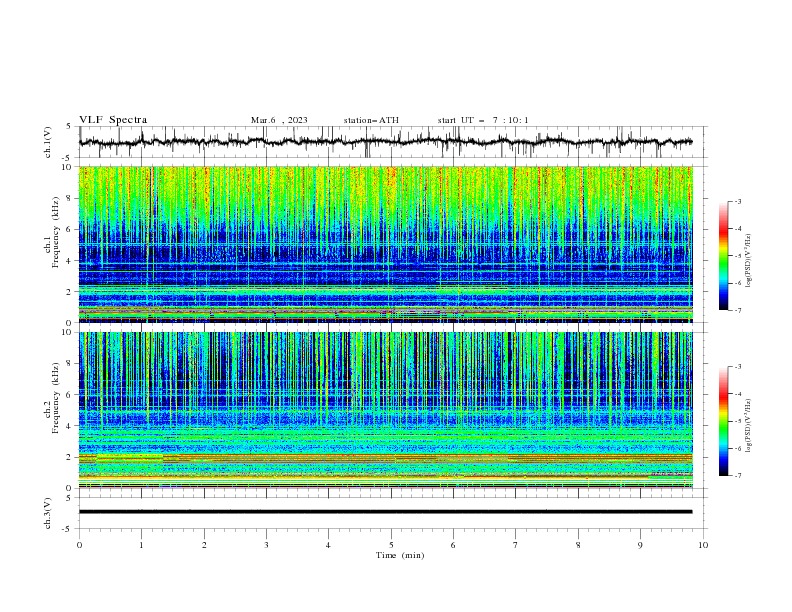This screenshot has width=792, height=612.
Task: Click the time axis tick label "3"
Action: click(x=266, y=545)
